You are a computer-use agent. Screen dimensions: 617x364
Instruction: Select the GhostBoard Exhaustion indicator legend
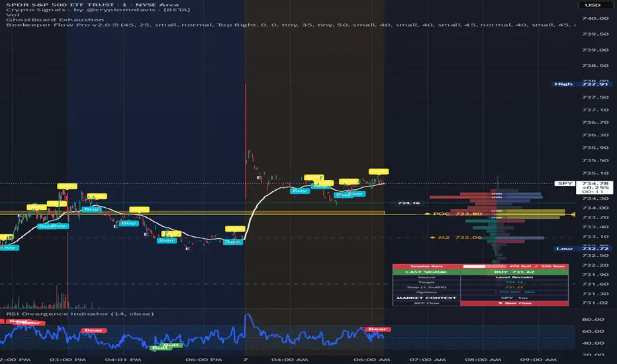click(x=55, y=20)
